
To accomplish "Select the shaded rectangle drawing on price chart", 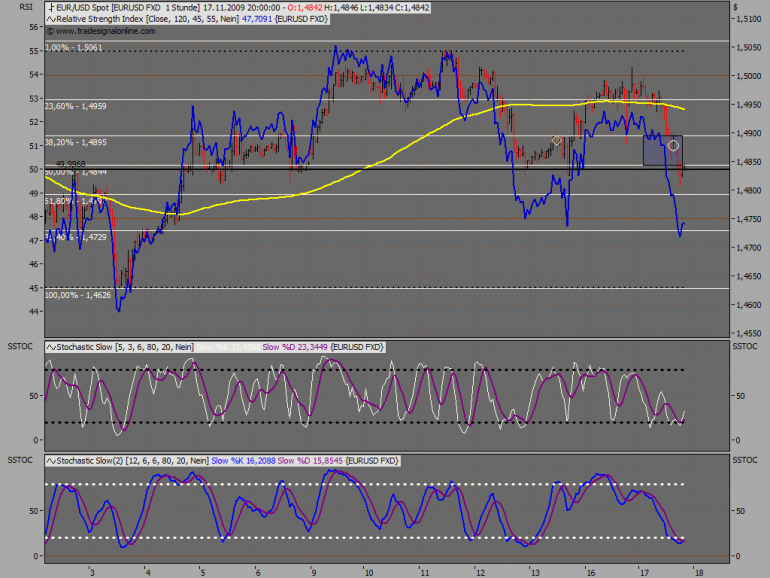I will [x=663, y=150].
